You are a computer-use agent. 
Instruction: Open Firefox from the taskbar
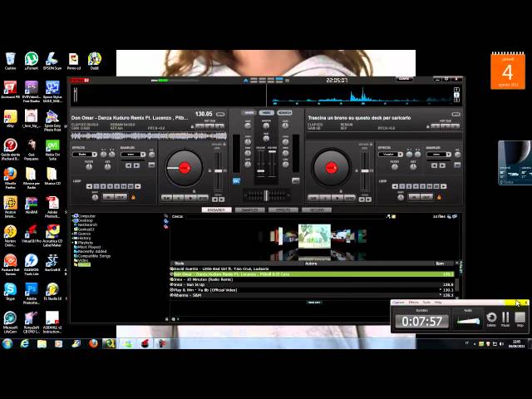[x=93, y=344]
